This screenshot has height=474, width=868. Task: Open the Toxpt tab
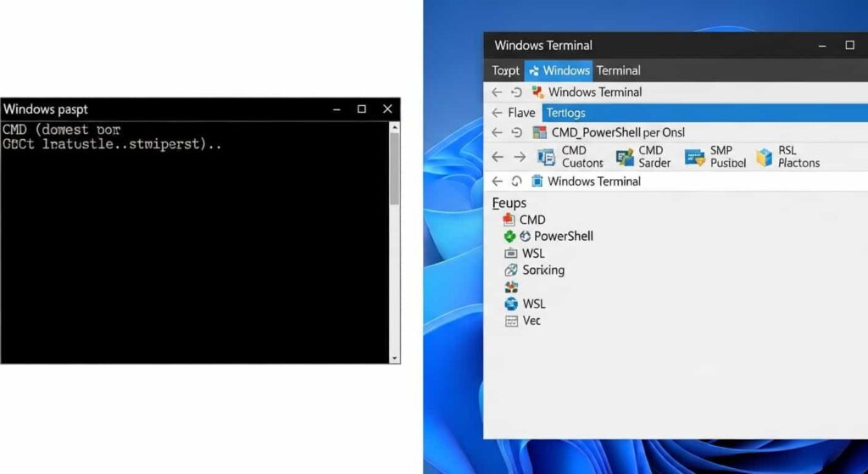click(x=505, y=71)
